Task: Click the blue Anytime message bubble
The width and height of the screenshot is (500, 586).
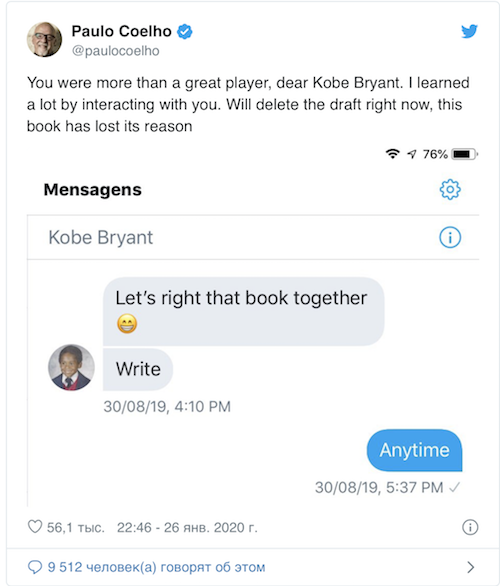Action: 414,450
